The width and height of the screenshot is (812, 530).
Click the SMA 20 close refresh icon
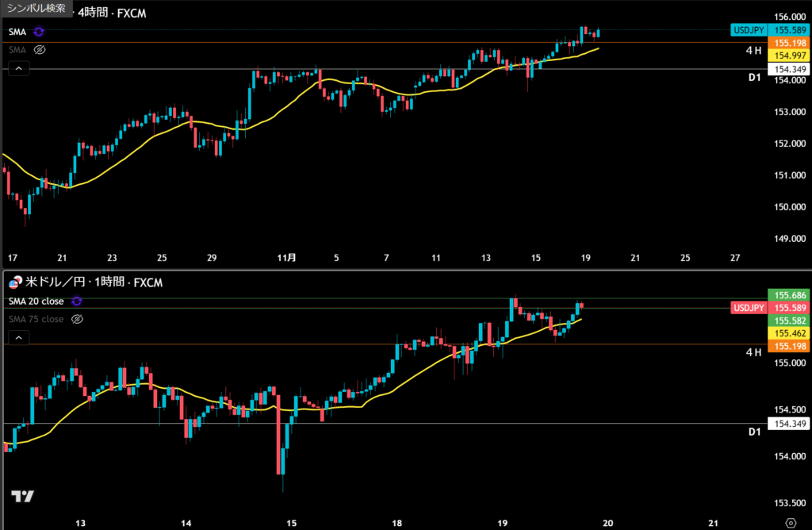pyautogui.click(x=77, y=301)
